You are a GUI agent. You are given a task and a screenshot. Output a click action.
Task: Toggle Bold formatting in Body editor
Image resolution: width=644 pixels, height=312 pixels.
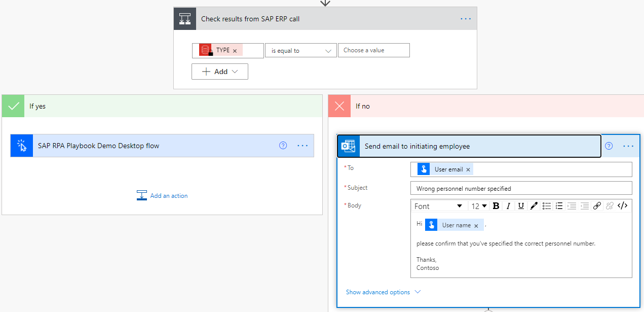coord(496,206)
